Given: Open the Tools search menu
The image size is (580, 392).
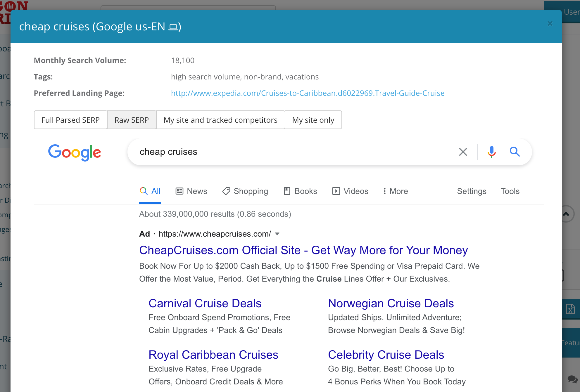Looking at the screenshot, I should point(510,191).
